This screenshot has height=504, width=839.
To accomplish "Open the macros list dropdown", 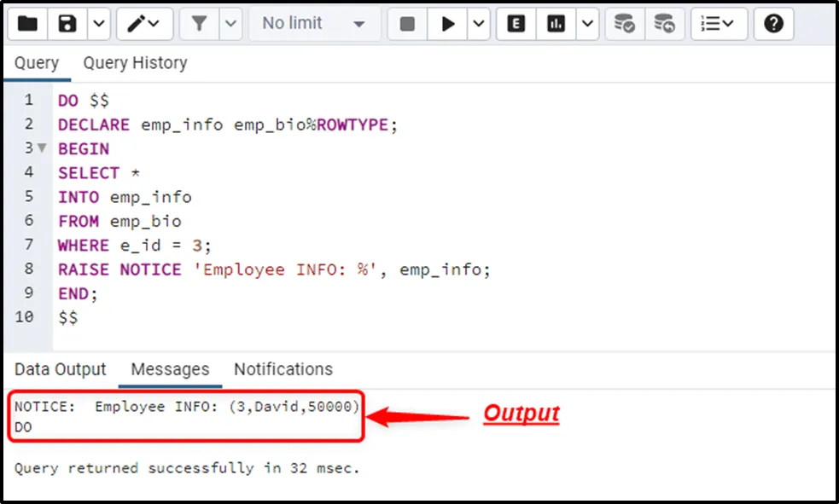I will tap(718, 24).
